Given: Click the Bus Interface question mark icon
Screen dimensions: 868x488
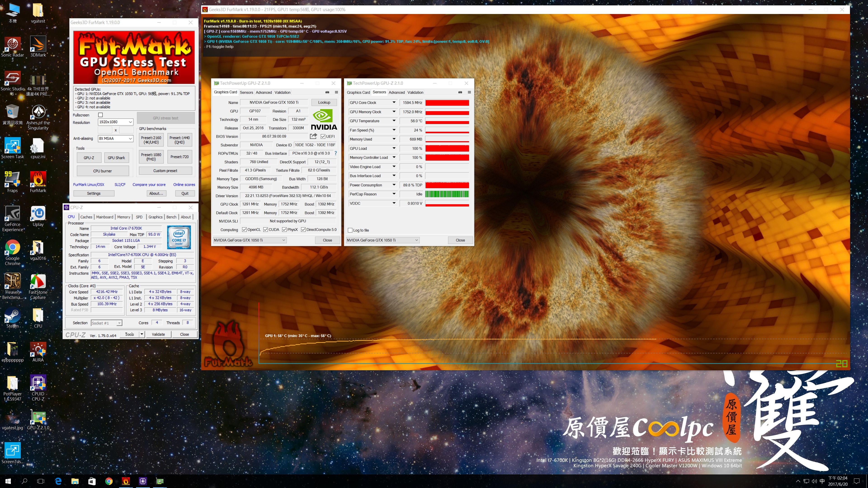Looking at the screenshot, I should pyautogui.click(x=335, y=153).
